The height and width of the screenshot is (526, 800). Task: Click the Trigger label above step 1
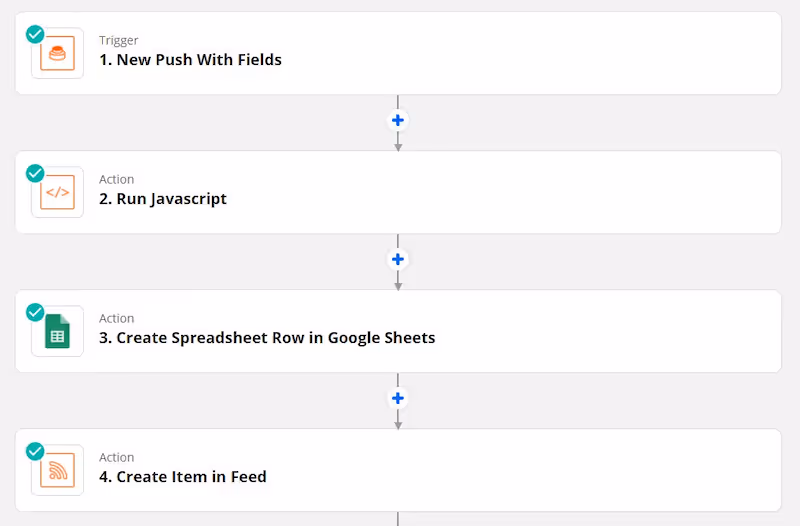[118, 41]
